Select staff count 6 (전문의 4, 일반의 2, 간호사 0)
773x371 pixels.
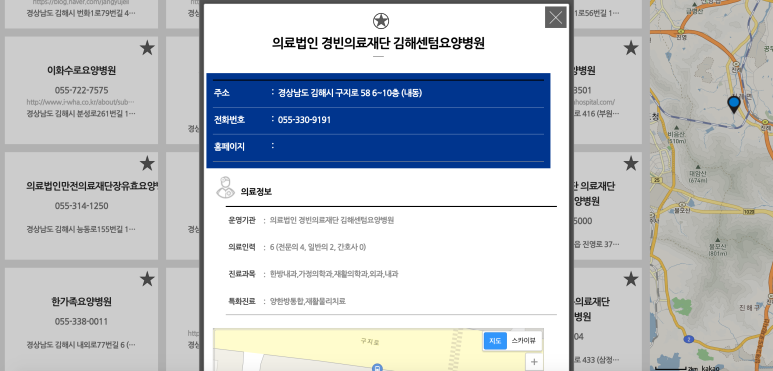point(318,247)
